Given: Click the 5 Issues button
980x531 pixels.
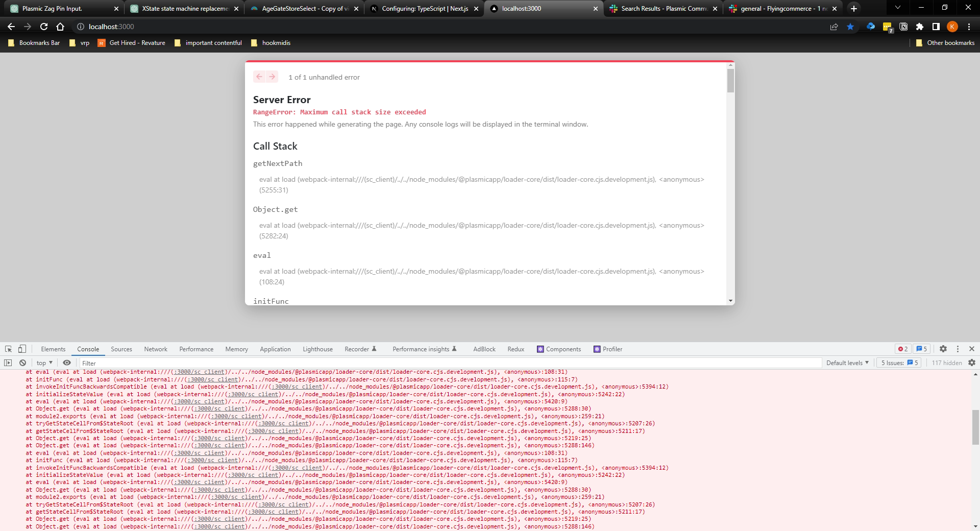Looking at the screenshot, I should pyautogui.click(x=899, y=363).
